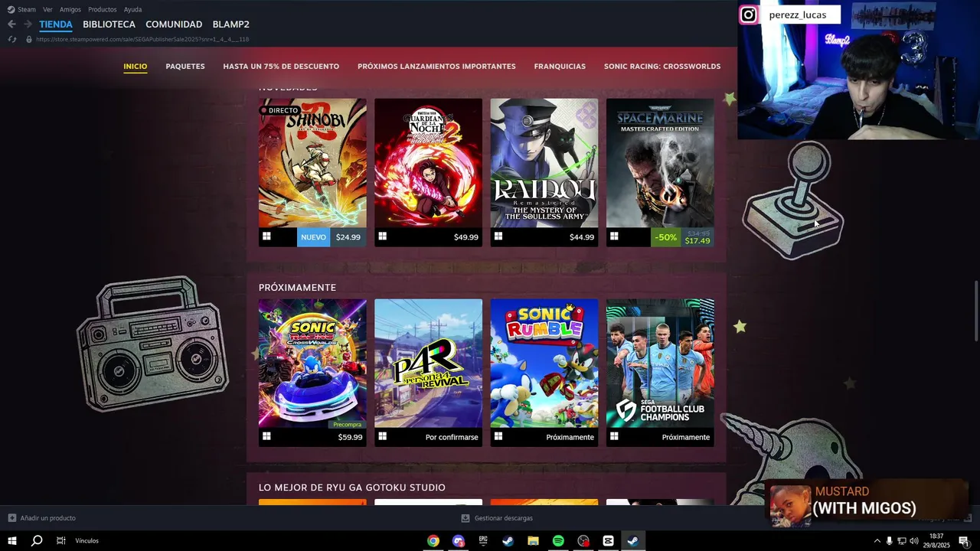The height and width of the screenshot is (551, 980).
Task: Click the Vínculos toolbar in the taskbar
Action: coord(87,541)
